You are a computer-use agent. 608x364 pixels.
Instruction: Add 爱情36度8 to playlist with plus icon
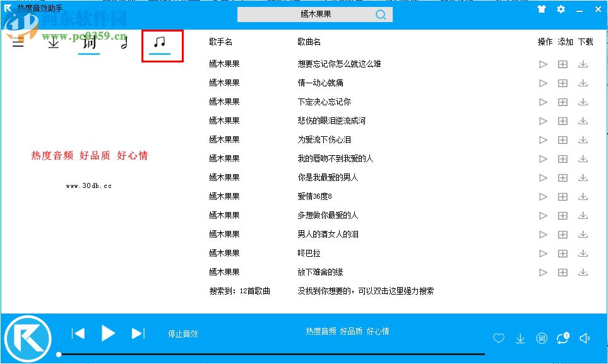[563, 196]
